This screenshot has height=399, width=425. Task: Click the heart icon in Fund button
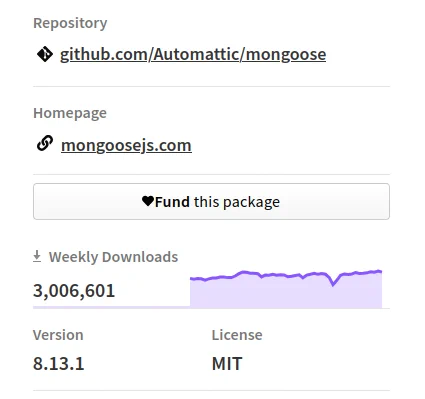[148, 201]
